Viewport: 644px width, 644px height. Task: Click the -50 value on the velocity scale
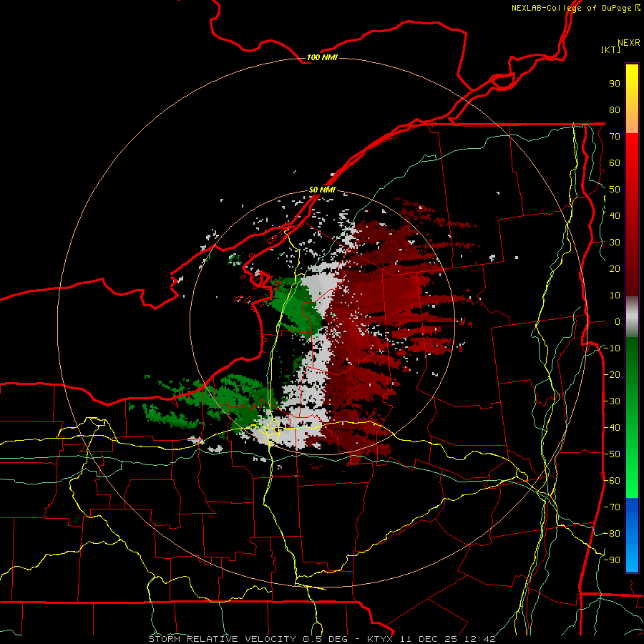[x=612, y=454]
